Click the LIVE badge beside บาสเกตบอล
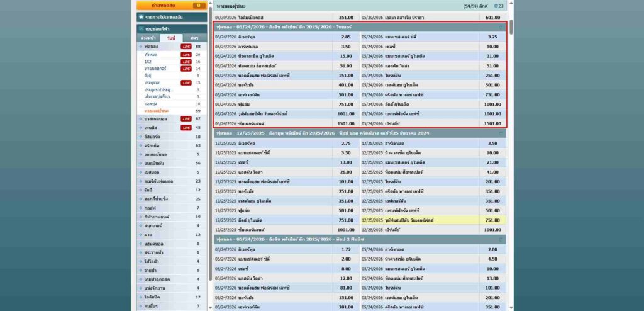This screenshot has height=311, width=644. (x=186, y=118)
